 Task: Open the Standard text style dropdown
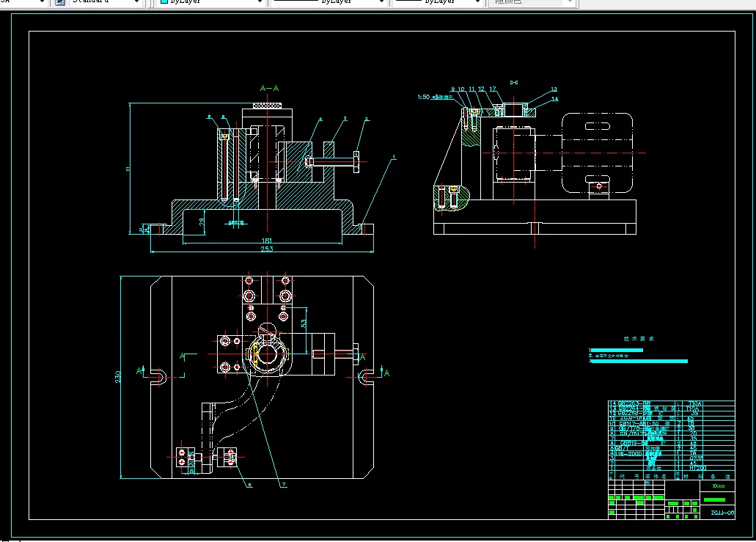(x=106, y=1)
